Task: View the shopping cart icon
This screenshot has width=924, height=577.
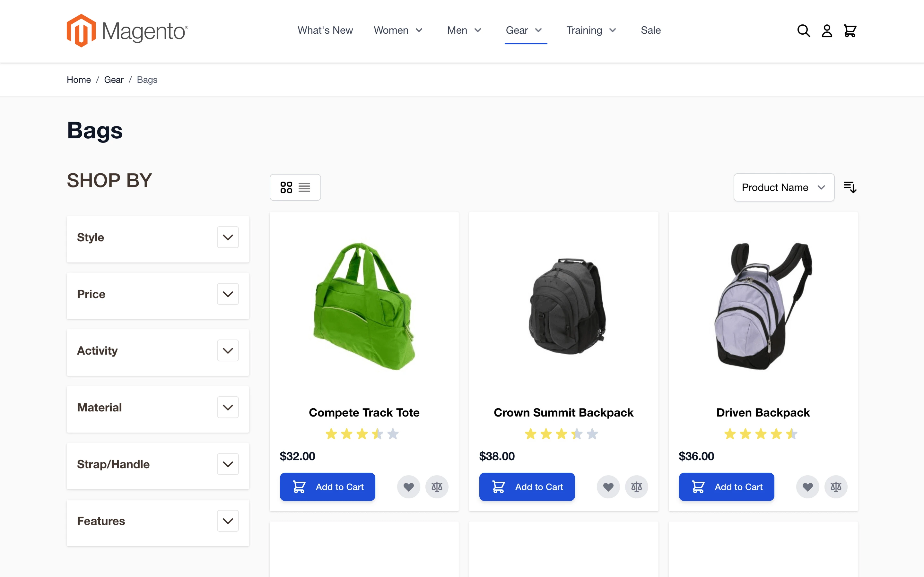Action: pos(850,30)
